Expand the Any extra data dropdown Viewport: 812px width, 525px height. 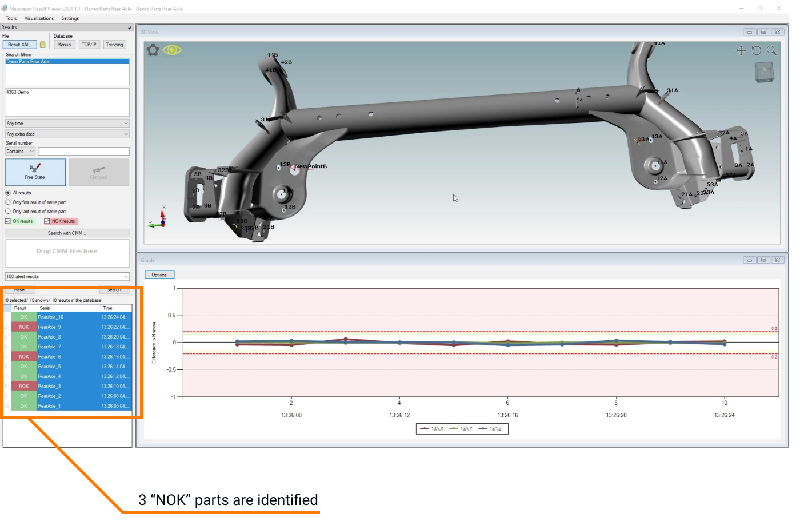pos(67,134)
